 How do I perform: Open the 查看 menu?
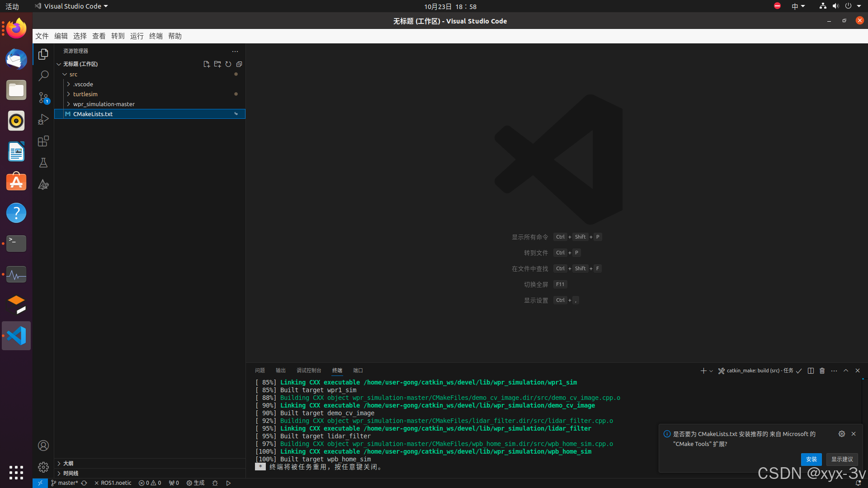pos(99,36)
